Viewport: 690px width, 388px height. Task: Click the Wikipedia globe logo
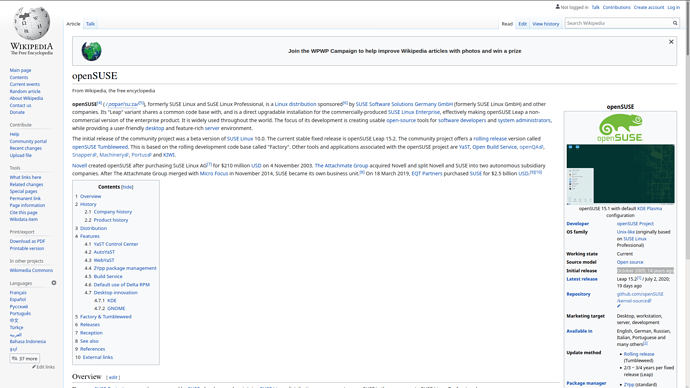pyautogui.click(x=32, y=23)
